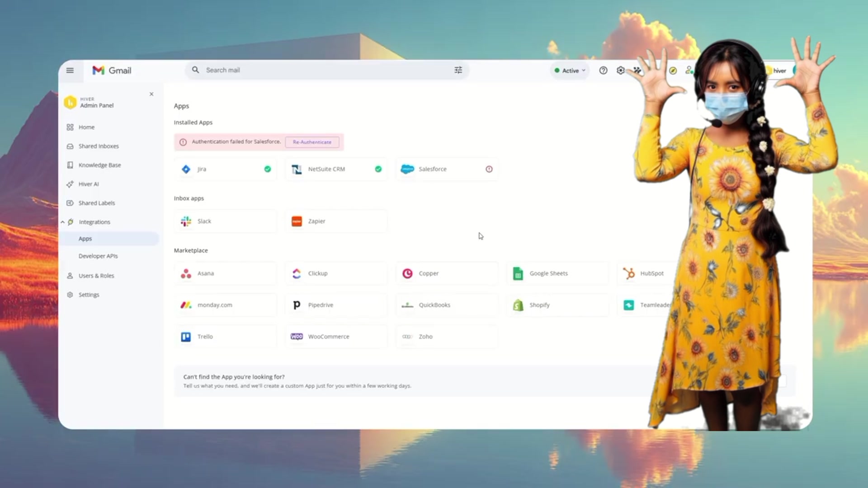Click the WooCommerce logo icon
The image size is (868, 488).
(297, 337)
